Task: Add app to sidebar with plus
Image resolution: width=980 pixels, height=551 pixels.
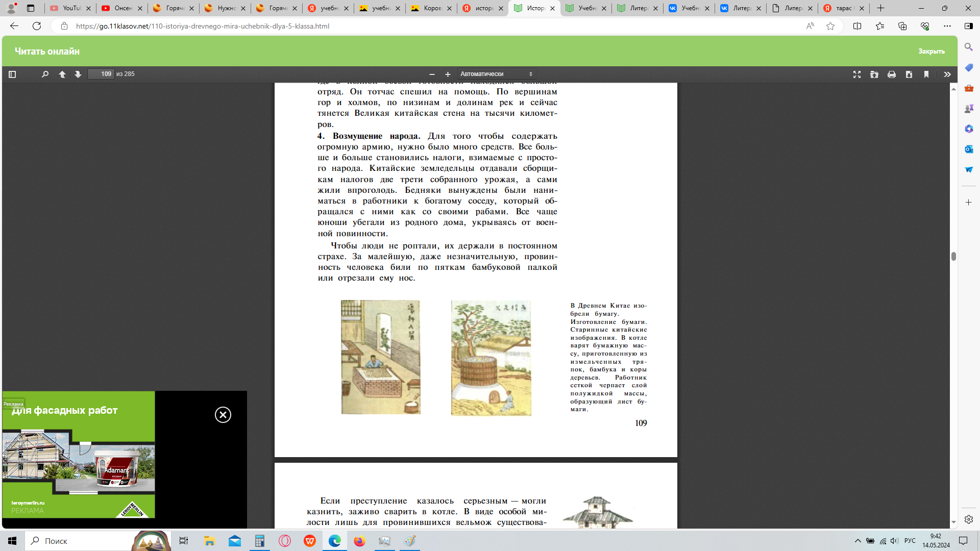Action: point(968,203)
